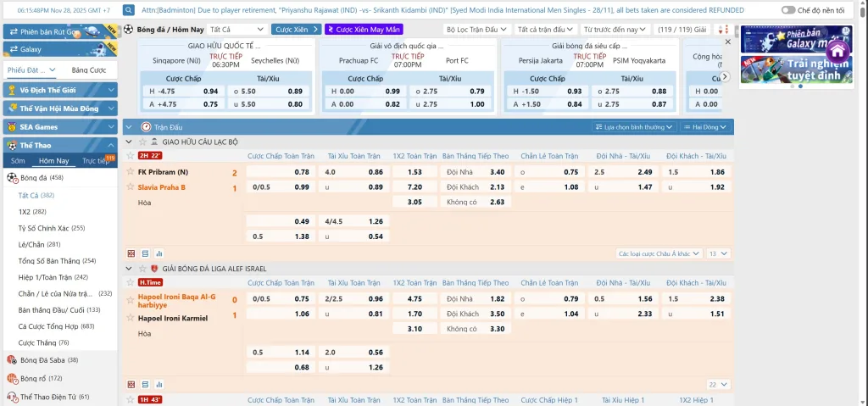Star the Giao Hữu Câu Lạc Bộ league
Image resolution: width=868 pixels, height=406 pixels.
click(x=142, y=142)
